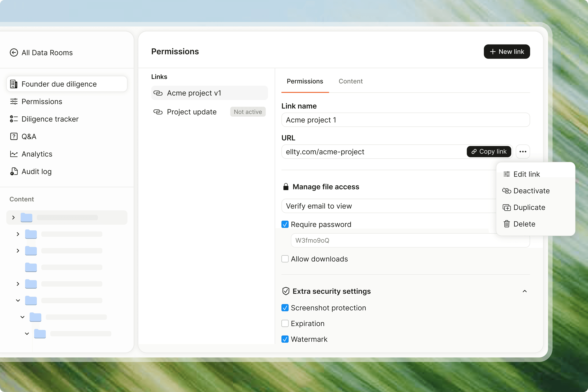Switch to the Content tab

[x=351, y=81]
